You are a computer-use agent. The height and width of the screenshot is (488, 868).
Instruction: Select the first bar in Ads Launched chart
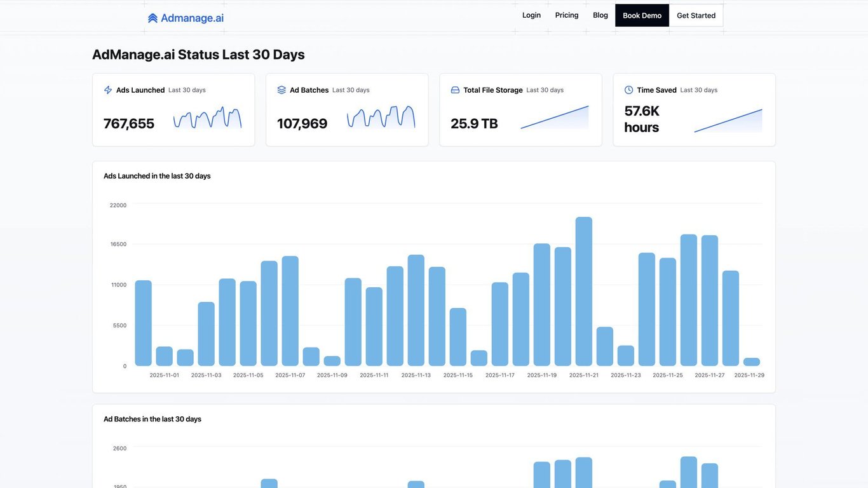[144, 323]
